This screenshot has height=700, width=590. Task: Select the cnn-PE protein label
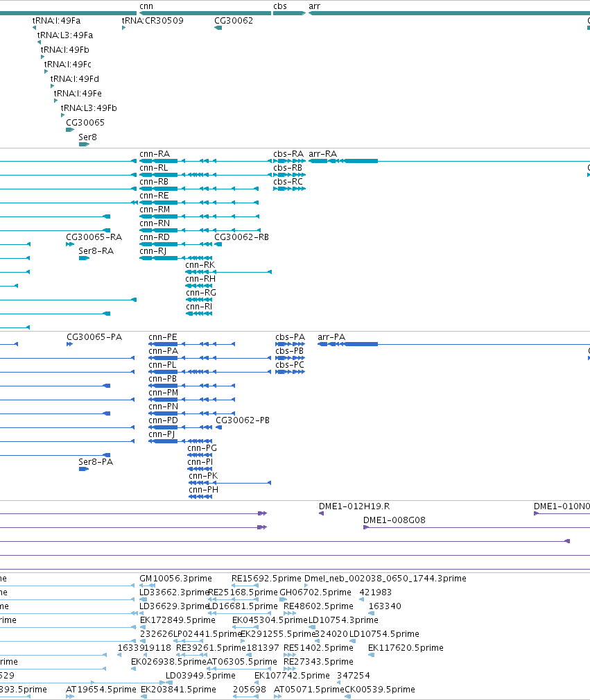pyautogui.click(x=162, y=337)
